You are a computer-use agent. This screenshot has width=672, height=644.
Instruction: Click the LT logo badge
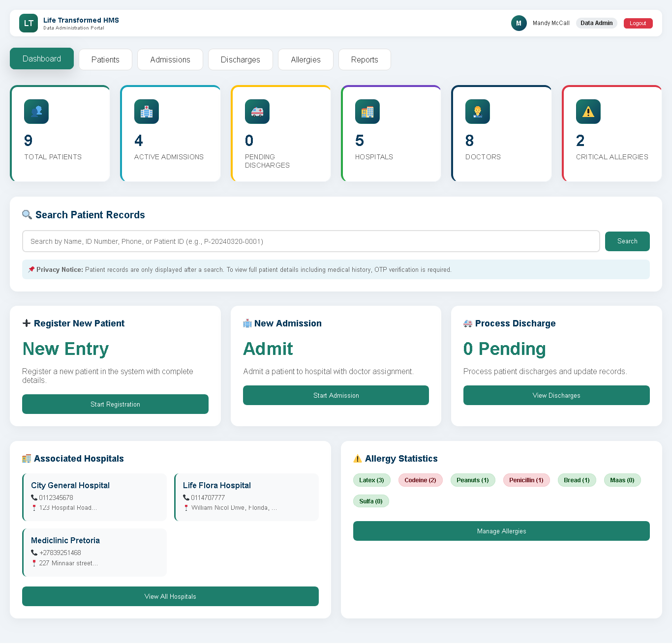point(29,23)
